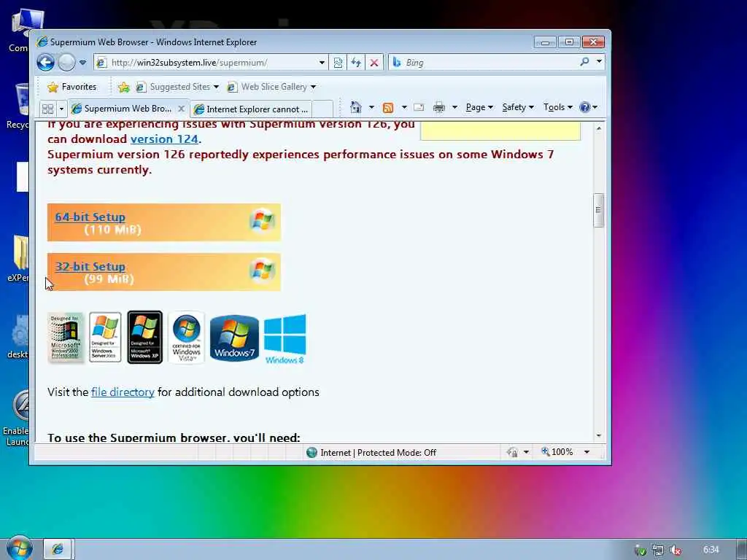The width and height of the screenshot is (747, 560).
Task: Click Windows logo on 64-bit Setup banner
Action: coord(262,220)
